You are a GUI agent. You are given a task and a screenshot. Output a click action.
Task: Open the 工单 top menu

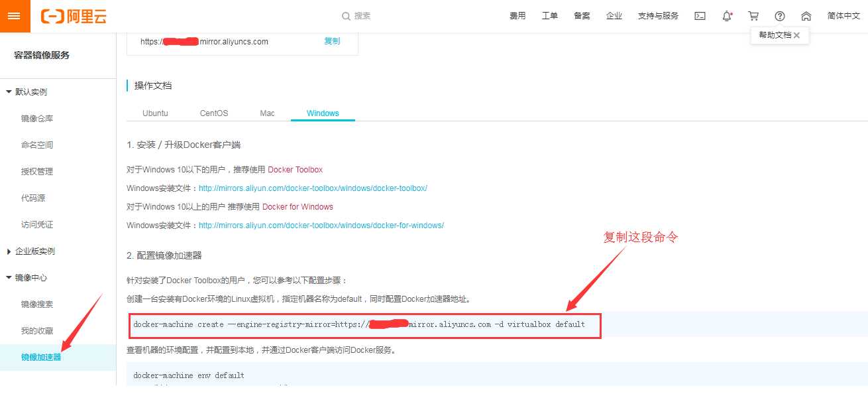pos(550,16)
